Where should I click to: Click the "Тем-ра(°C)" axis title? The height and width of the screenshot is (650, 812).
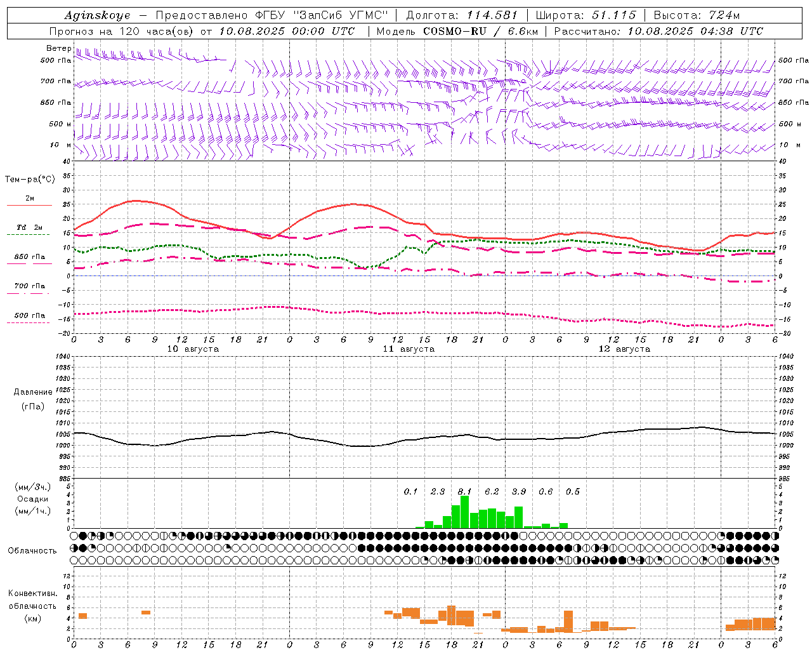tap(30, 180)
